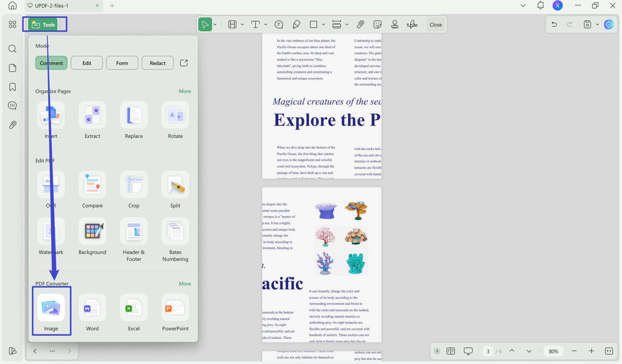Select the text T tool
Image resolution: width=622 pixels, height=364 pixels.
click(x=255, y=25)
